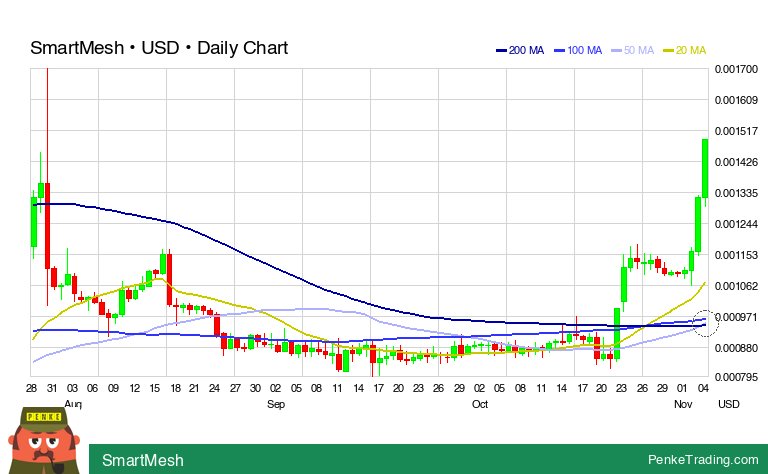768x474 pixels.
Task: Click the 200 MA legend entry
Action: (520, 50)
